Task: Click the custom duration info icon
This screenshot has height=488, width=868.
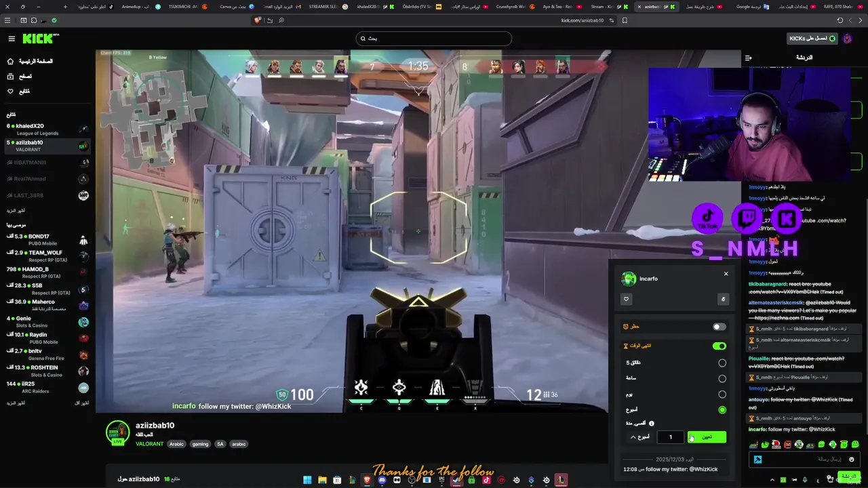Action: [651, 424]
